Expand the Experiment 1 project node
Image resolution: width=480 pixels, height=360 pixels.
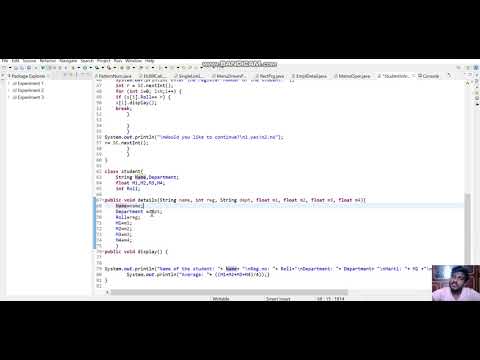click(x=9, y=83)
